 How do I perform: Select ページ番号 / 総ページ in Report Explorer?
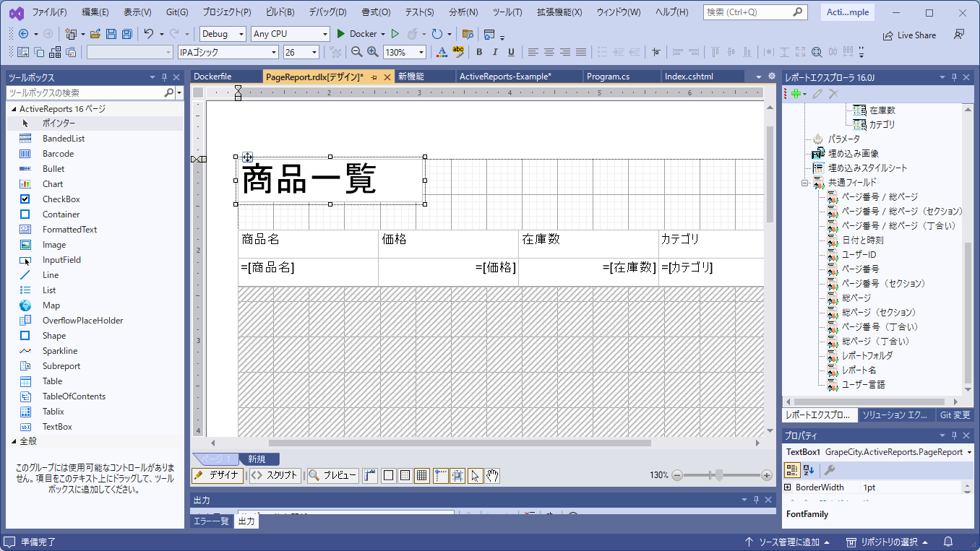(x=880, y=197)
